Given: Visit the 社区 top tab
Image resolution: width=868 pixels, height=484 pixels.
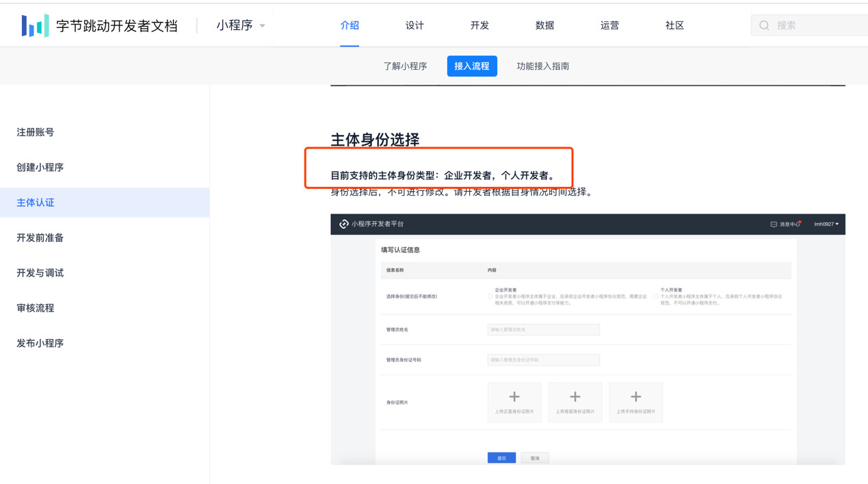Looking at the screenshot, I should [674, 25].
